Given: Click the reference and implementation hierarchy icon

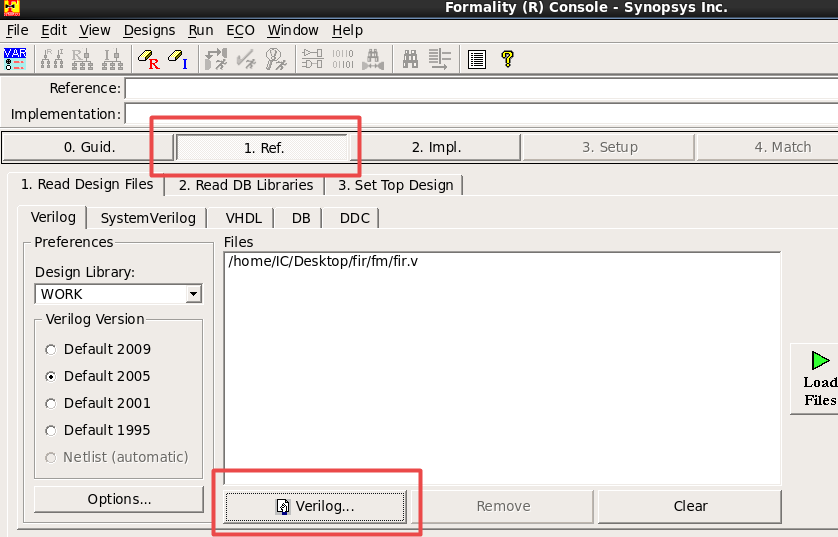Looking at the screenshot, I should 52,59.
